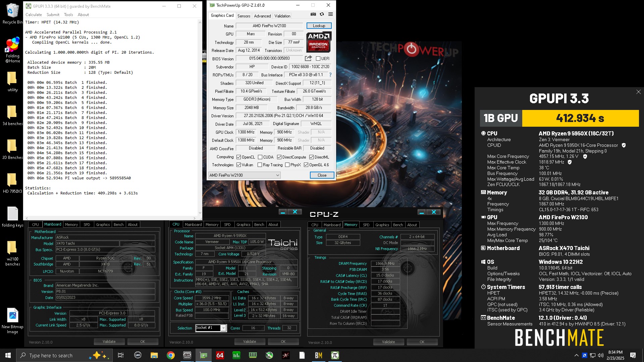Viewport: 644px width, 362px height.
Task: Click the GPU-Z Name field AMD FirePro W2100
Action: click(269, 25)
